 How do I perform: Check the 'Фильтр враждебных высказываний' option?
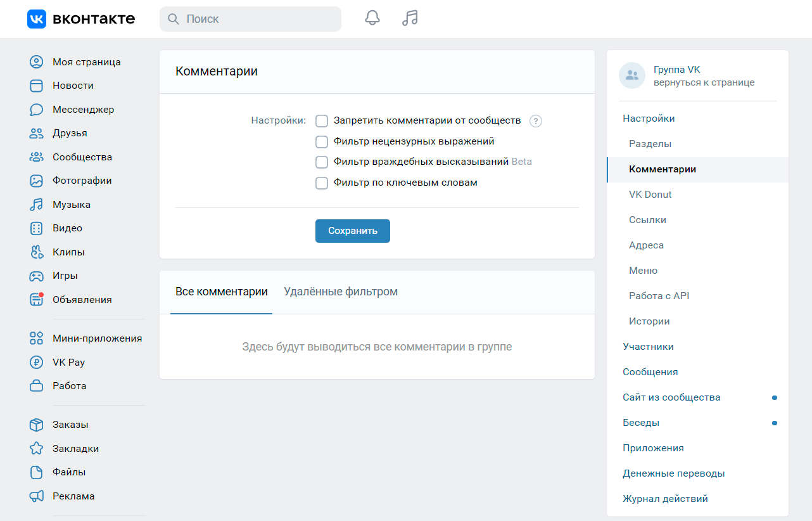[322, 162]
